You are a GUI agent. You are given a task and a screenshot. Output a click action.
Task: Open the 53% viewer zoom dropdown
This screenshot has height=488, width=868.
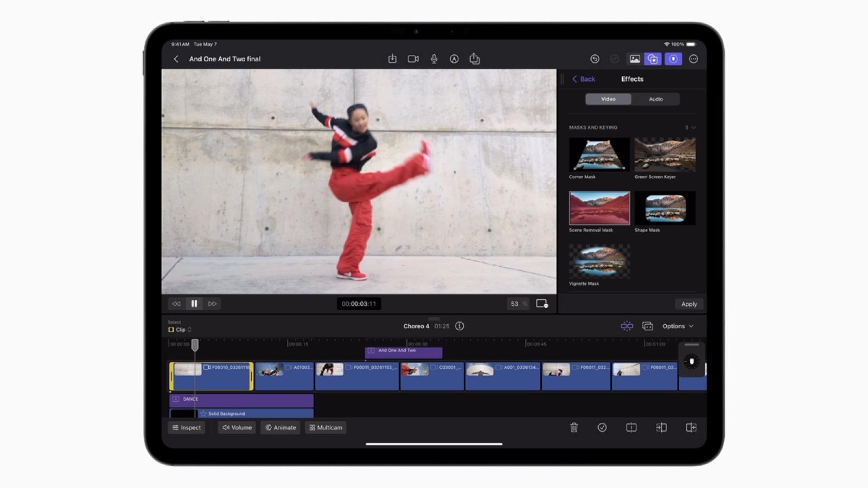[x=519, y=304]
